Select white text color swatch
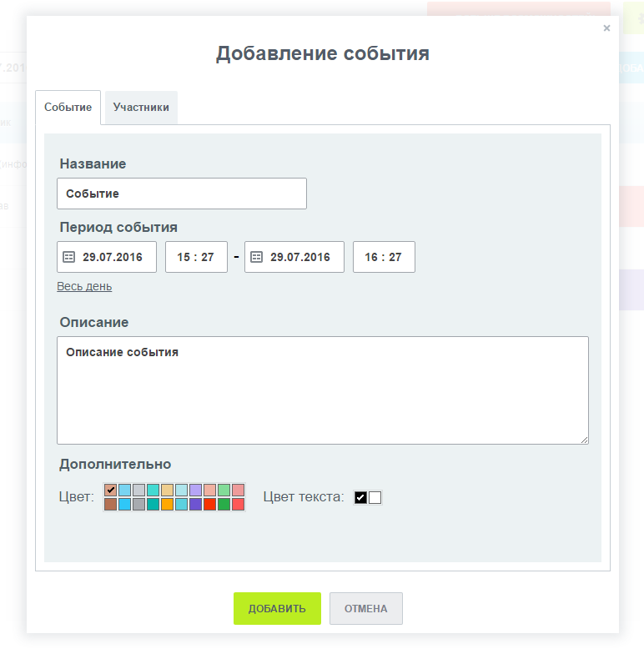Image resolution: width=644 pixels, height=664 pixels. click(375, 498)
